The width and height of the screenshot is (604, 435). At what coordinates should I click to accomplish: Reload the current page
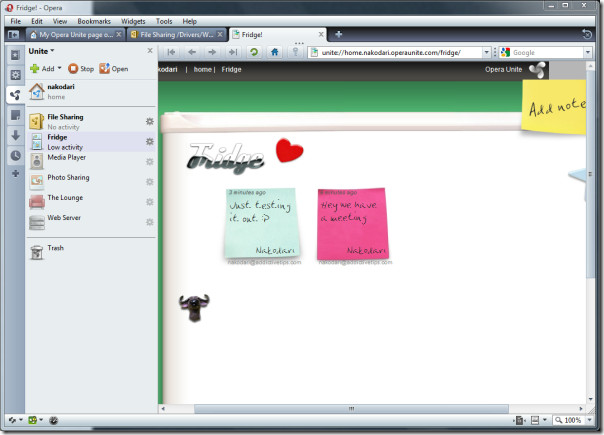[x=253, y=52]
